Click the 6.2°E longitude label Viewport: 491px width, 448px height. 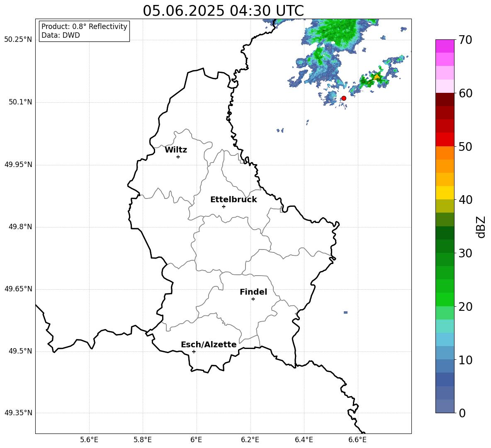(x=250, y=440)
